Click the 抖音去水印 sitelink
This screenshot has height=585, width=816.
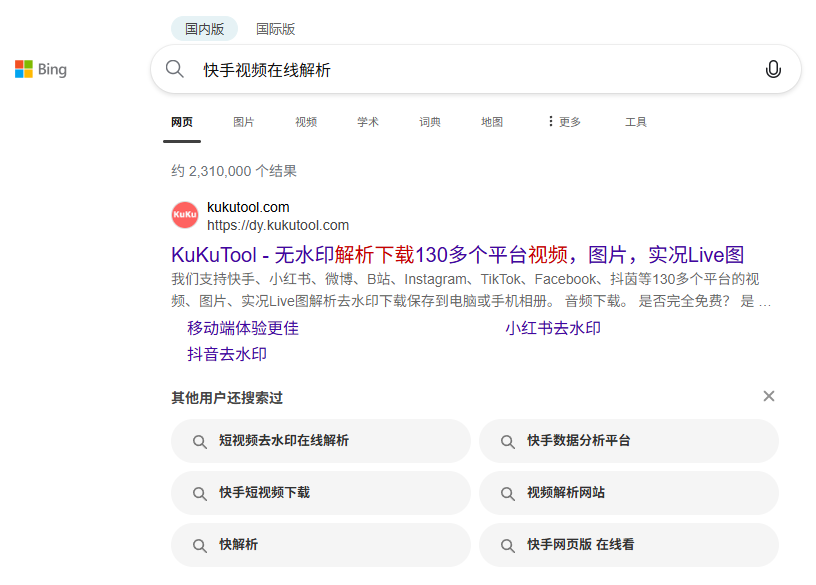(x=226, y=353)
